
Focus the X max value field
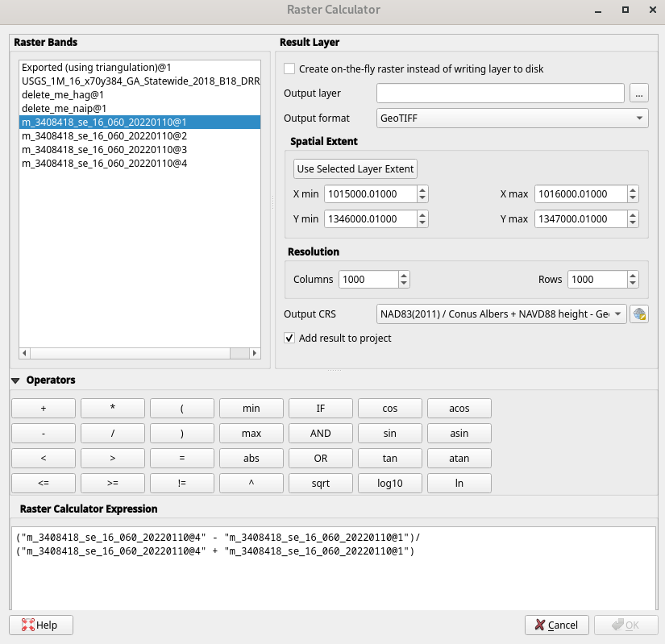tap(581, 193)
